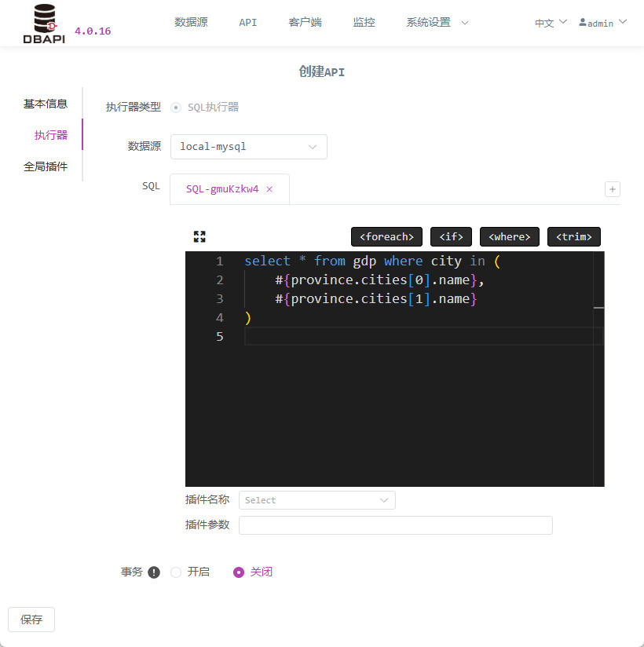
Task: Switch to the 执行器 side tab
Action: pos(51,135)
